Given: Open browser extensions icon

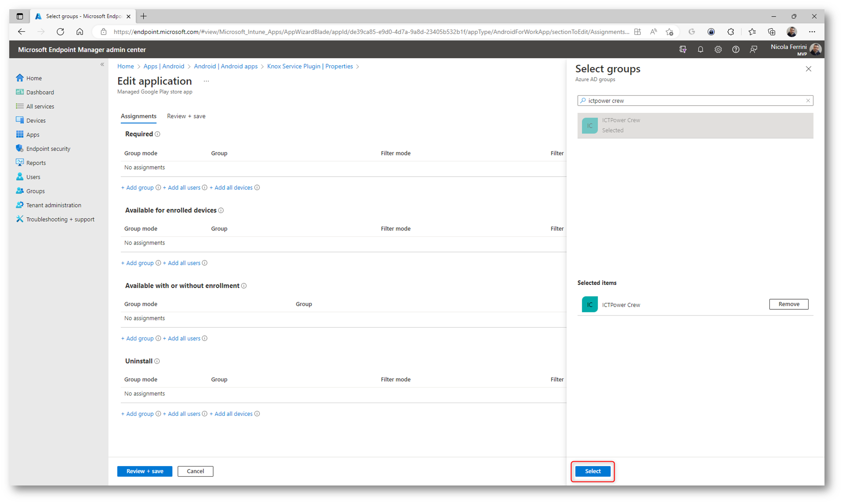Looking at the screenshot, I should tap(731, 32).
